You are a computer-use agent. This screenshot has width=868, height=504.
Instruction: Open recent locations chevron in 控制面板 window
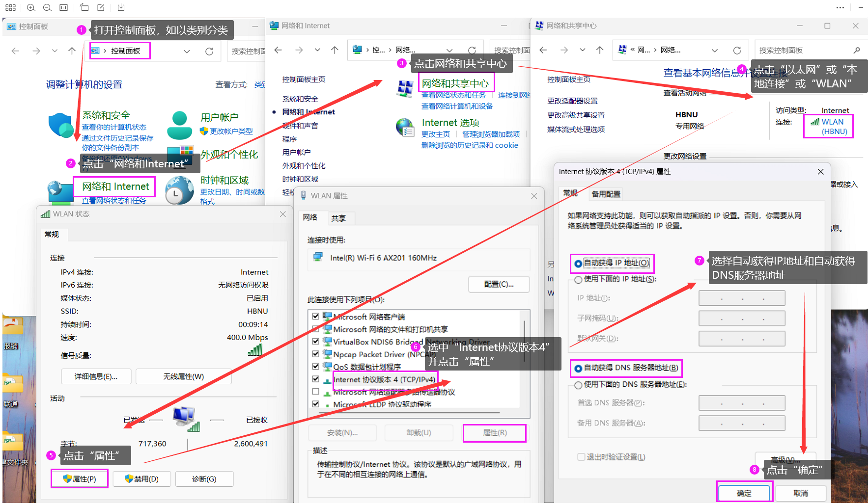pyautogui.click(x=55, y=51)
